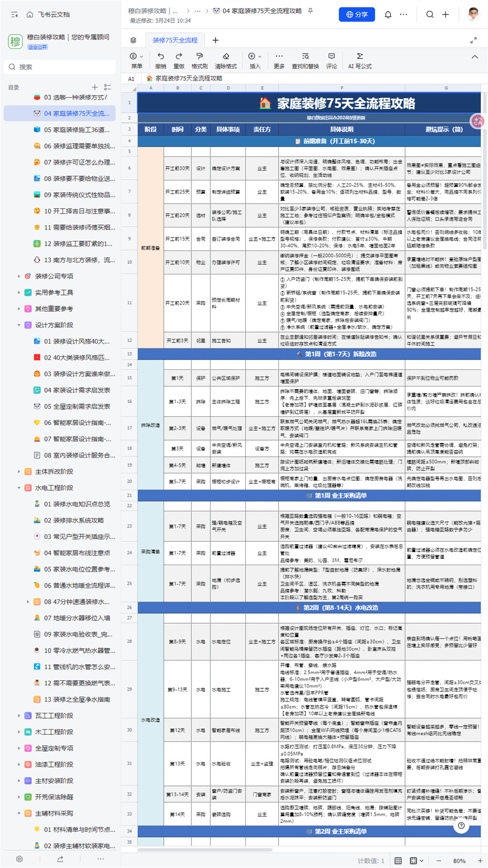Zoom in with plus button

point(480,861)
